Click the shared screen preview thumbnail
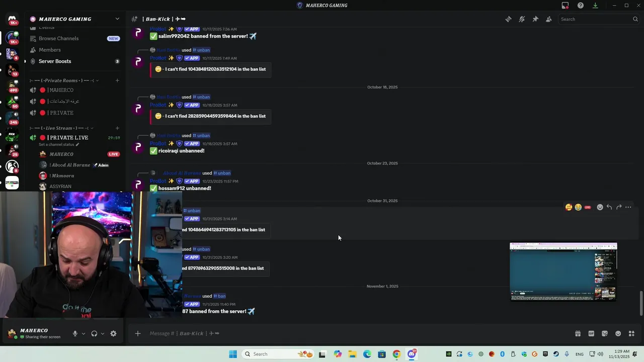This screenshot has width=644, height=362. pyautogui.click(x=563, y=271)
